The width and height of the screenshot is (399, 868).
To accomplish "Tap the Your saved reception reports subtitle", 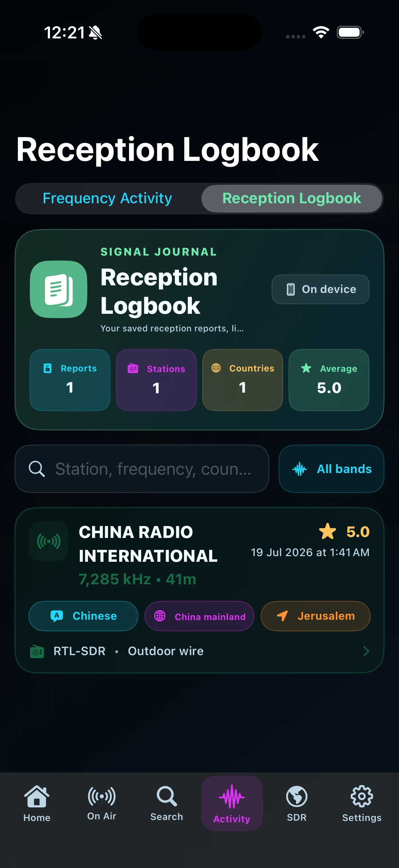I will tap(172, 328).
